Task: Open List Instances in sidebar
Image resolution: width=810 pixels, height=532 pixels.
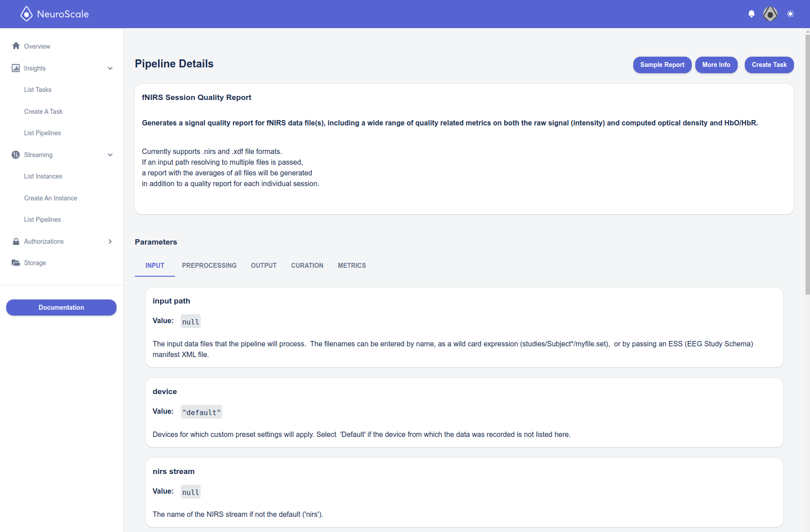Action: 43,176
